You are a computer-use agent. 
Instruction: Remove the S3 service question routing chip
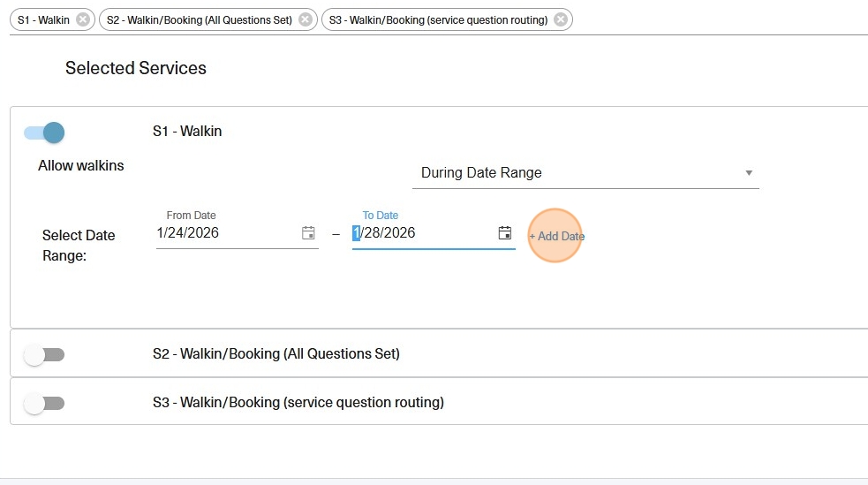pyautogui.click(x=560, y=19)
